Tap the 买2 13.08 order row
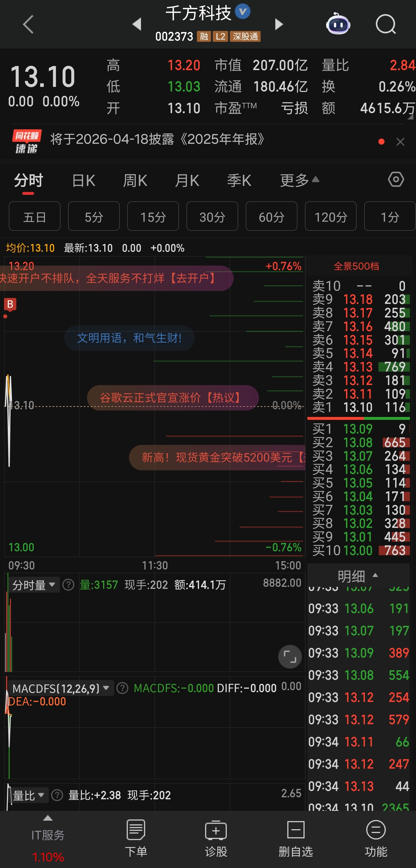 click(359, 443)
